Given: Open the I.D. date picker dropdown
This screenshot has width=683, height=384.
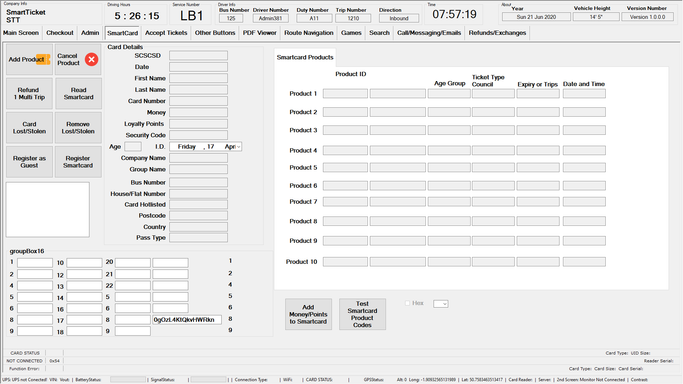Looking at the screenshot, I should point(238,147).
